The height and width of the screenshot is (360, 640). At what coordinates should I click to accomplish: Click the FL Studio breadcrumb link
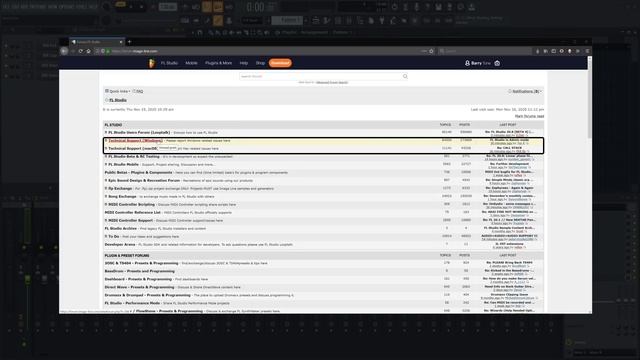pyautogui.click(x=118, y=100)
